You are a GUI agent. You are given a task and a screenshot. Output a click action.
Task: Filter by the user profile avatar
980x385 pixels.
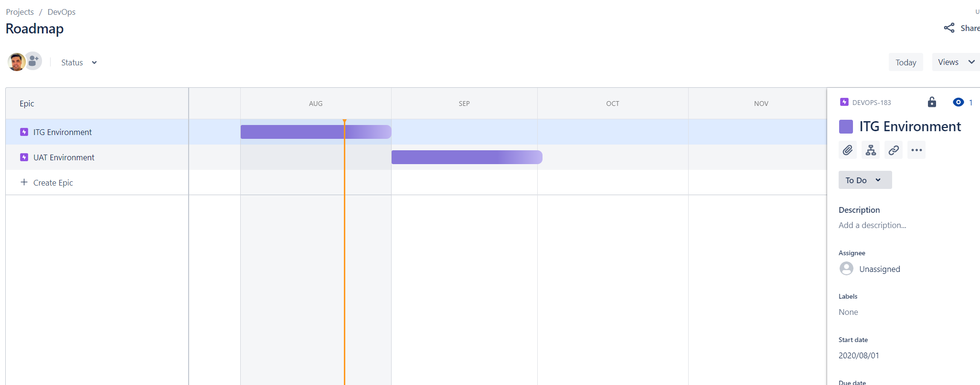[16, 62]
